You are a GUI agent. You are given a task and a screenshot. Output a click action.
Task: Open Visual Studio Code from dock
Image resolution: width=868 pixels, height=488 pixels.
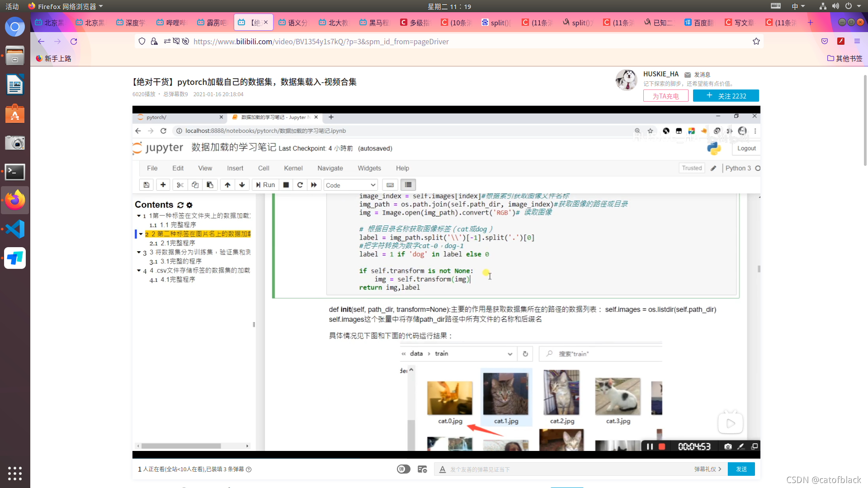[15, 229]
